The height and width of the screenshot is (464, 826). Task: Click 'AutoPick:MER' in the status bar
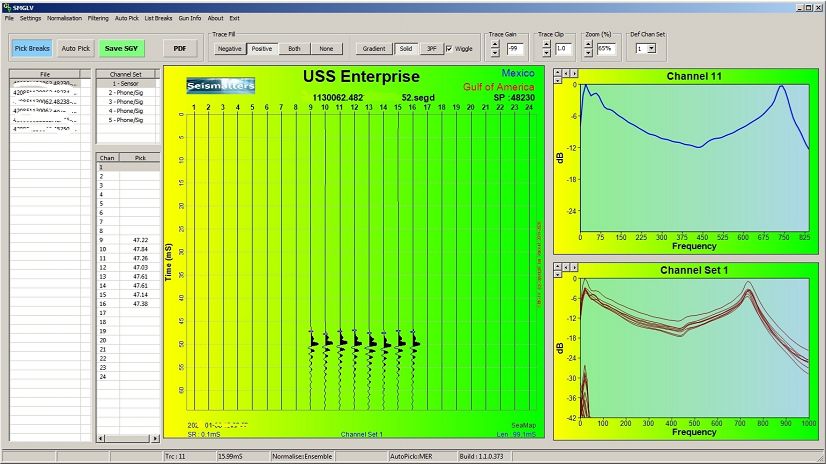click(410, 456)
